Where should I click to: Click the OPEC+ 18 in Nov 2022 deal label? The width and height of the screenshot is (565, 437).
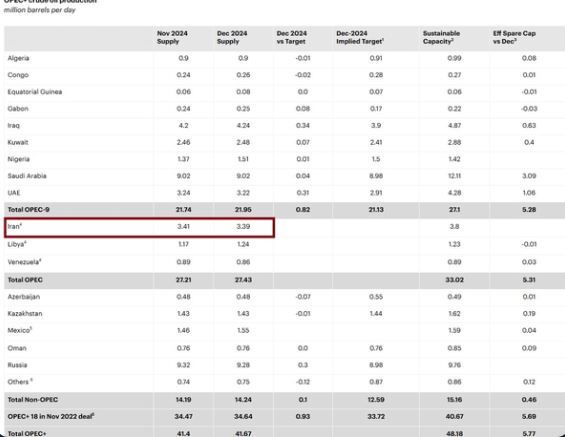pyautogui.click(x=51, y=416)
